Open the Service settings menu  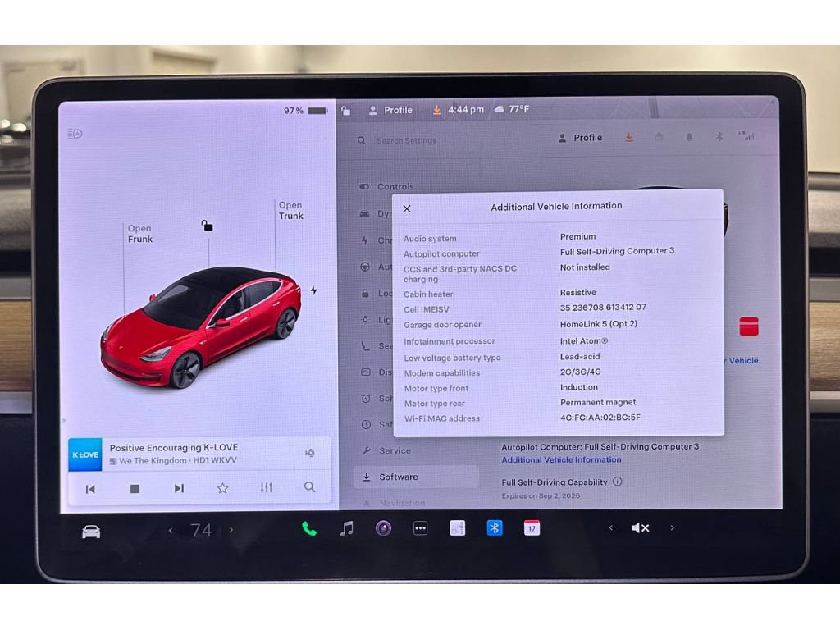pyautogui.click(x=386, y=450)
